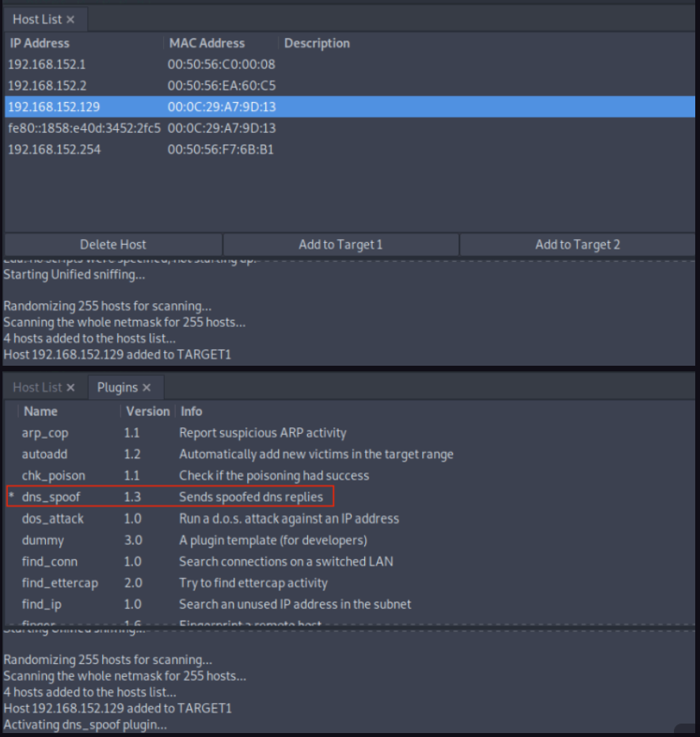This screenshot has height=737, width=700.
Task: Close the Plugins tab
Action: (146, 387)
